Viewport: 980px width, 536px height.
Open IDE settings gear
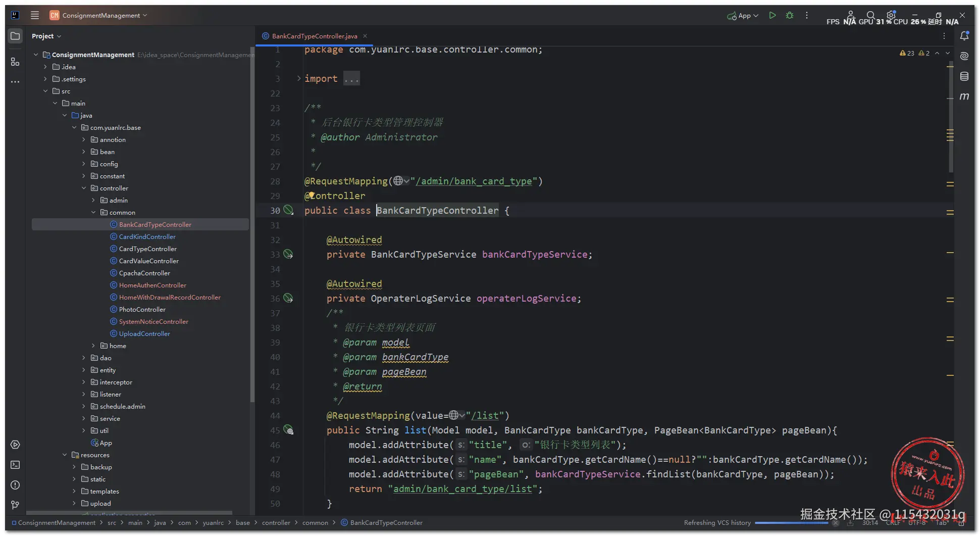point(891,15)
